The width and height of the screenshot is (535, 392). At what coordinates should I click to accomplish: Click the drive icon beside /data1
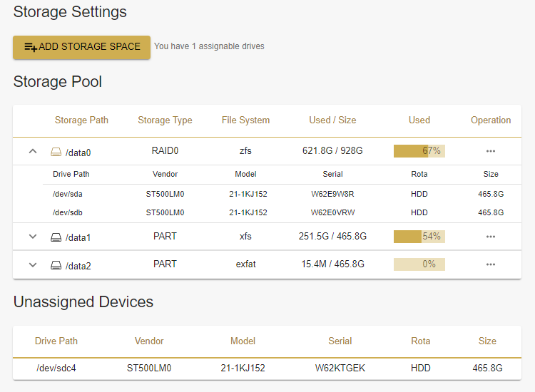(x=56, y=237)
